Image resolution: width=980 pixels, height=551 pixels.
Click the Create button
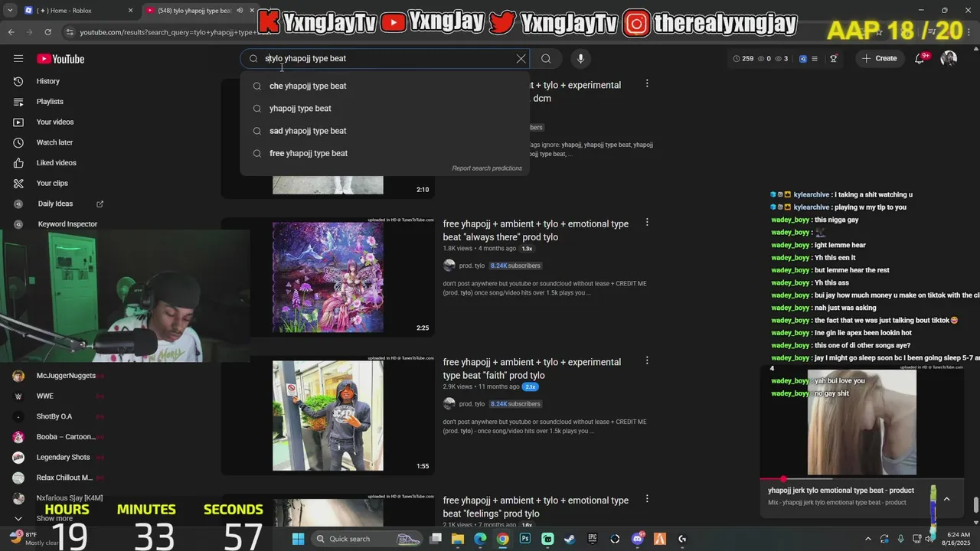tap(879, 58)
